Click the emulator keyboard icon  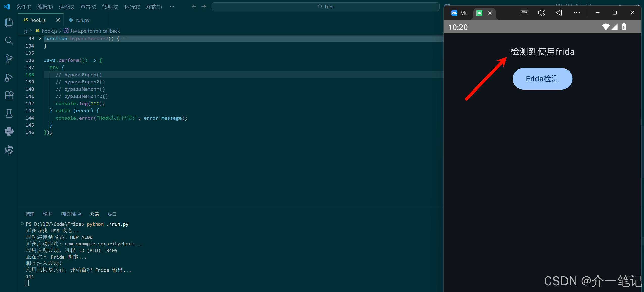coord(524,13)
